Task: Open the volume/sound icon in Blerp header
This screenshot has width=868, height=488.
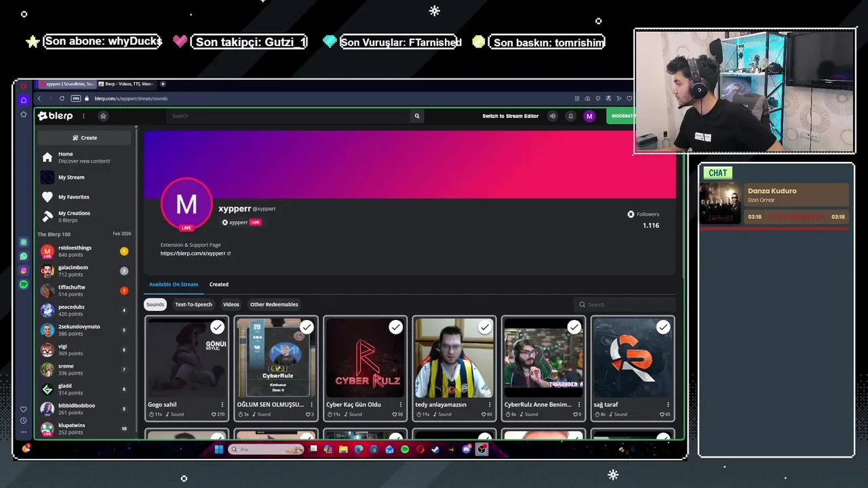Action: pyautogui.click(x=552, y=116)
